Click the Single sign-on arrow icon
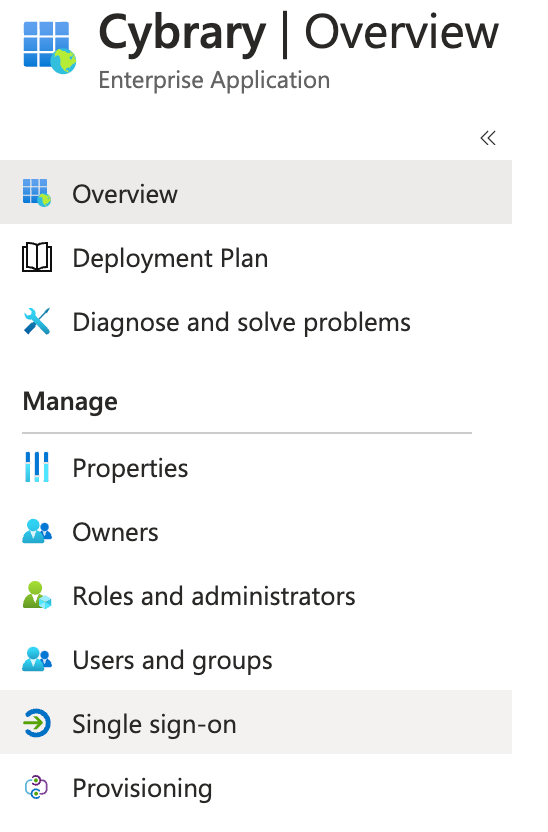This screenshot has height=832, width=548. (37, 723)
